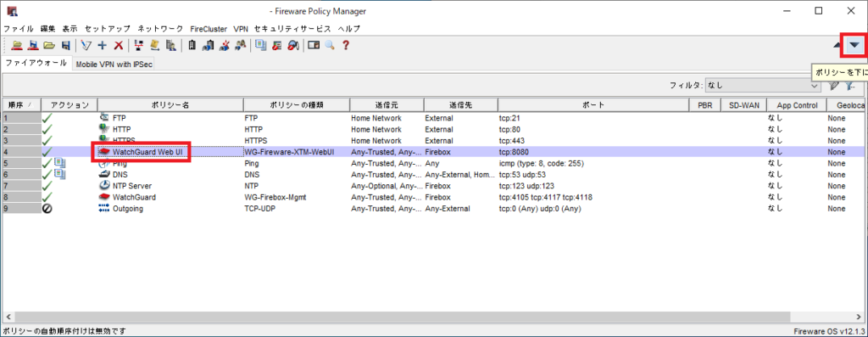This screenshot has height=337, width=868.
Task: Select the WatchGuard policy name in row 8
Action: 134,197
